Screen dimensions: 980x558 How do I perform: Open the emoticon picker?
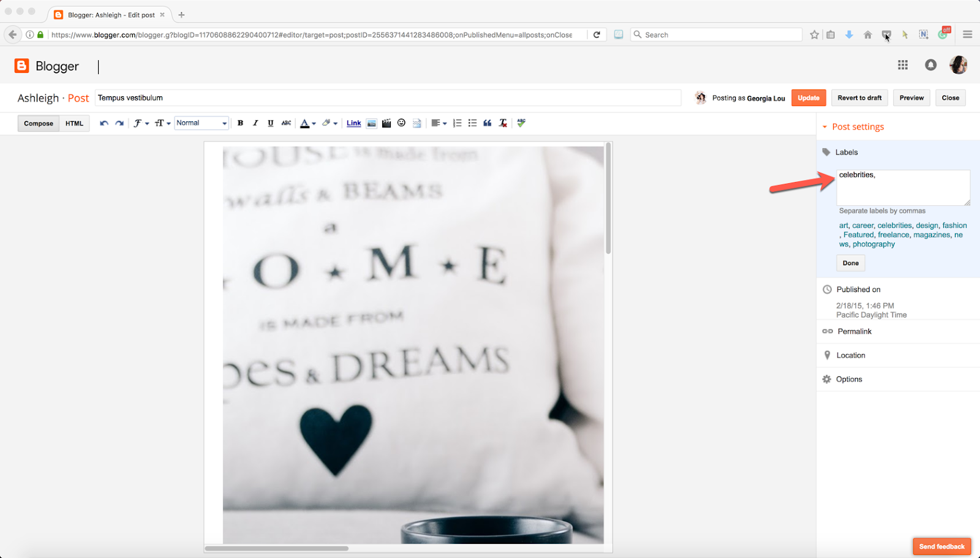[x=401, y=123]
